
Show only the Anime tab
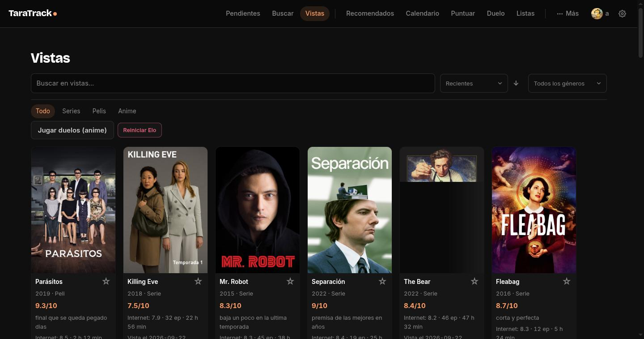127,111
